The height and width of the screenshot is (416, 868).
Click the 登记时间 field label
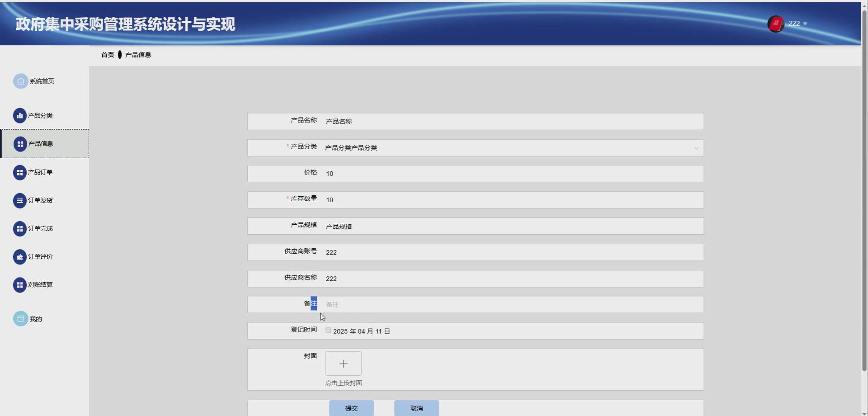304,330
